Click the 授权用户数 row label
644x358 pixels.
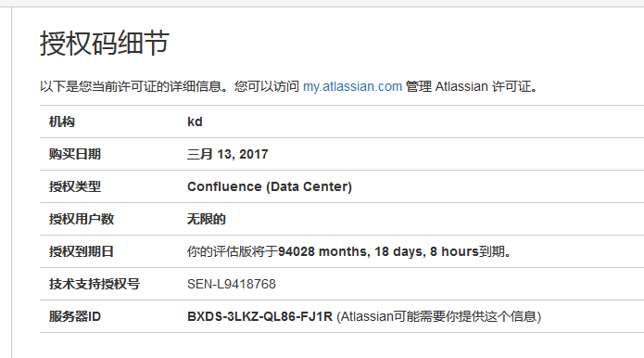point(82,219)
